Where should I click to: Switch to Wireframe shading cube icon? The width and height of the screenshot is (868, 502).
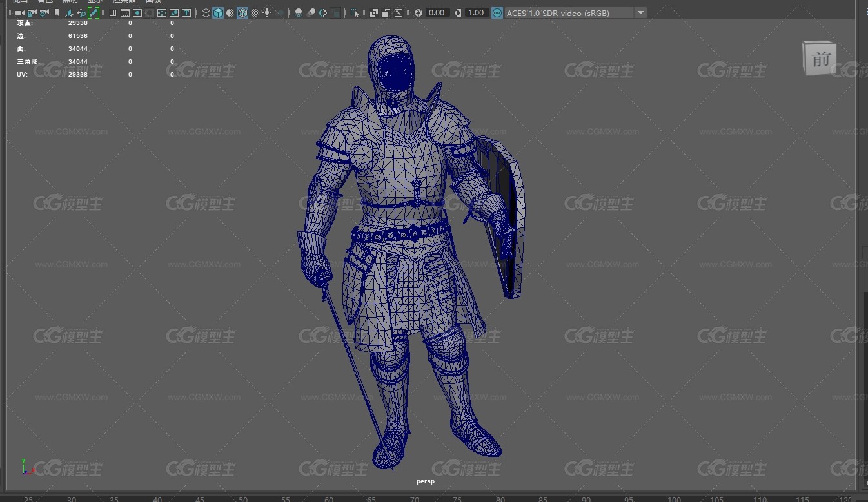point(206,13)
